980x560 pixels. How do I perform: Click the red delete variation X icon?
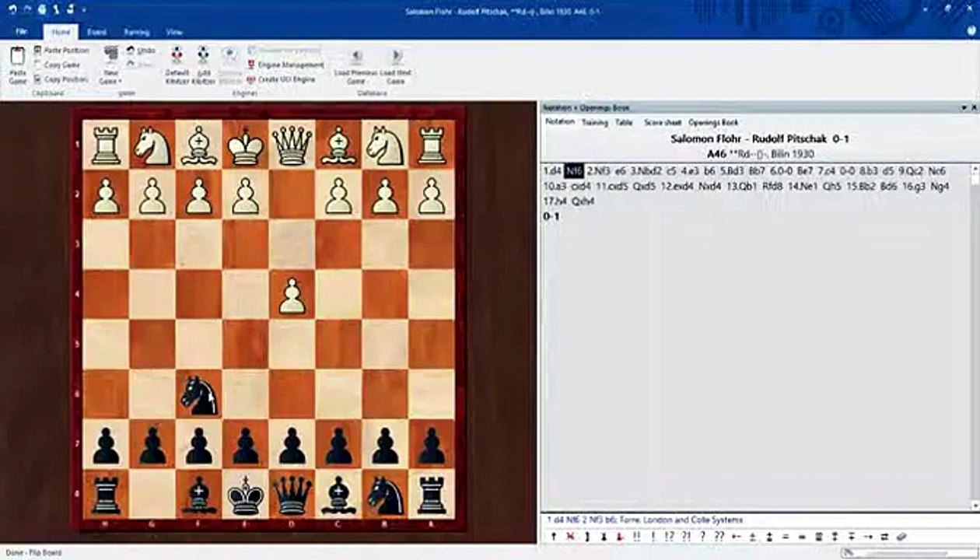[x=570, y=537]
